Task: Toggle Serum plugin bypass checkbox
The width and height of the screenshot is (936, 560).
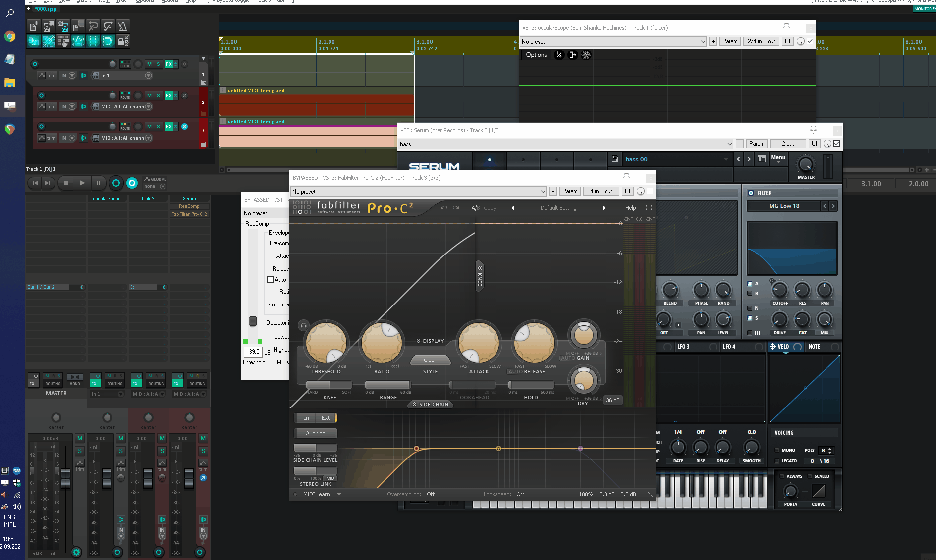Action: pyautogui.click(x=837, y=144)
